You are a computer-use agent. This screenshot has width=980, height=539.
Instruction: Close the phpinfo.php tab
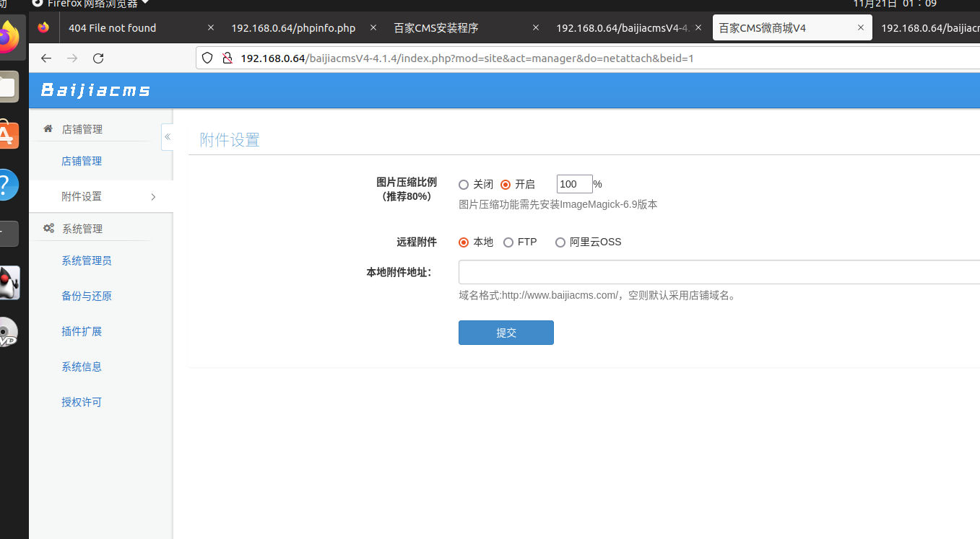pos(373,28)
